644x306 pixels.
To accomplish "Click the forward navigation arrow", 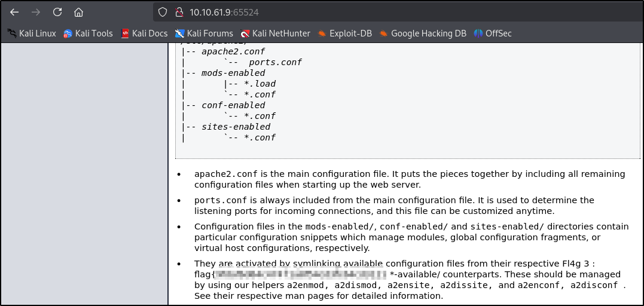I will pos(36,12).
